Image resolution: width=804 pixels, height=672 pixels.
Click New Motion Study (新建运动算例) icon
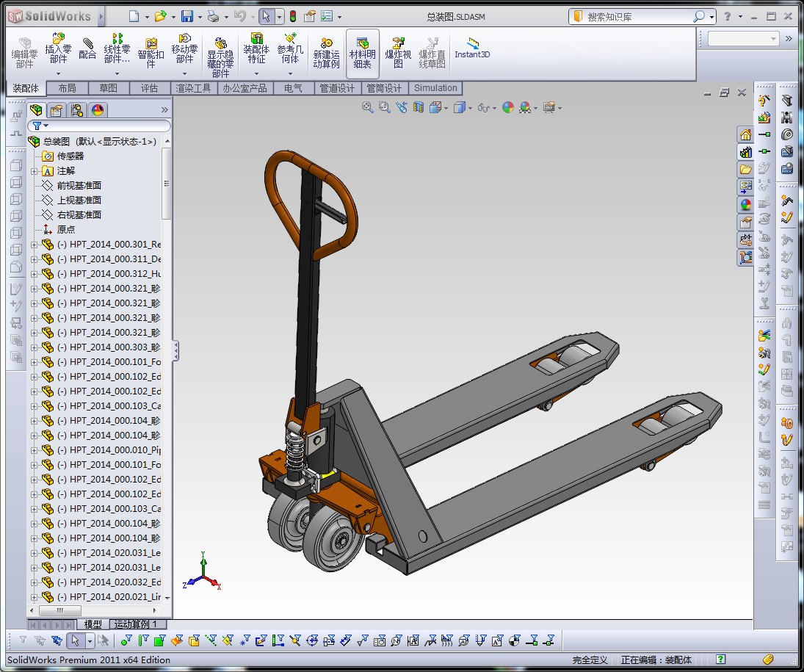click(326, 52)
